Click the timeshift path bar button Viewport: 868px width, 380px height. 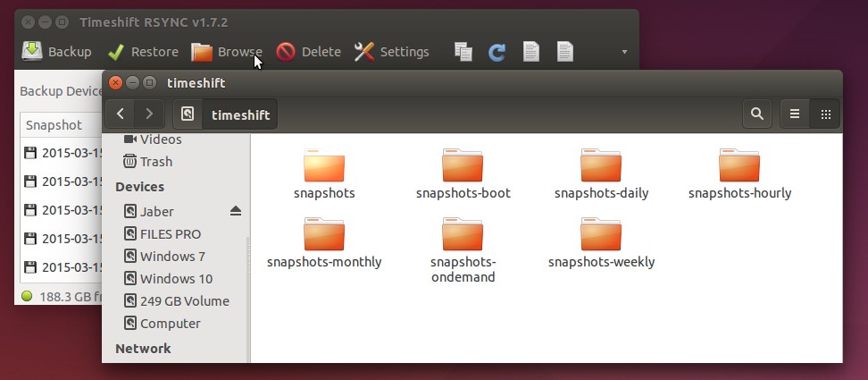point(240,114)
